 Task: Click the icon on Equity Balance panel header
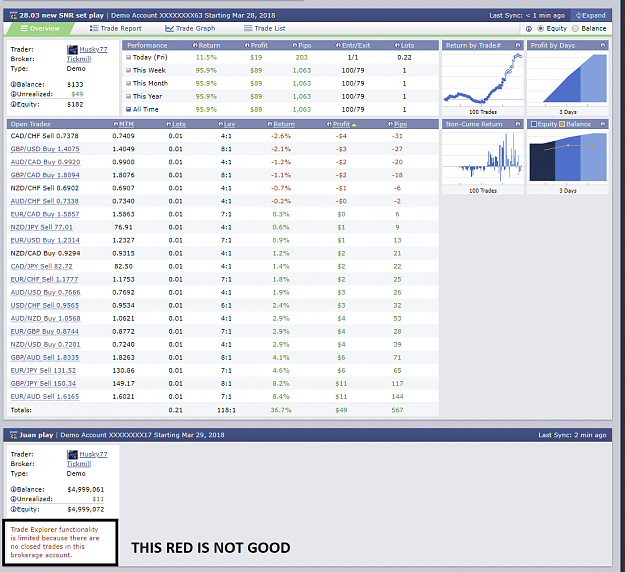click(603, 124)
